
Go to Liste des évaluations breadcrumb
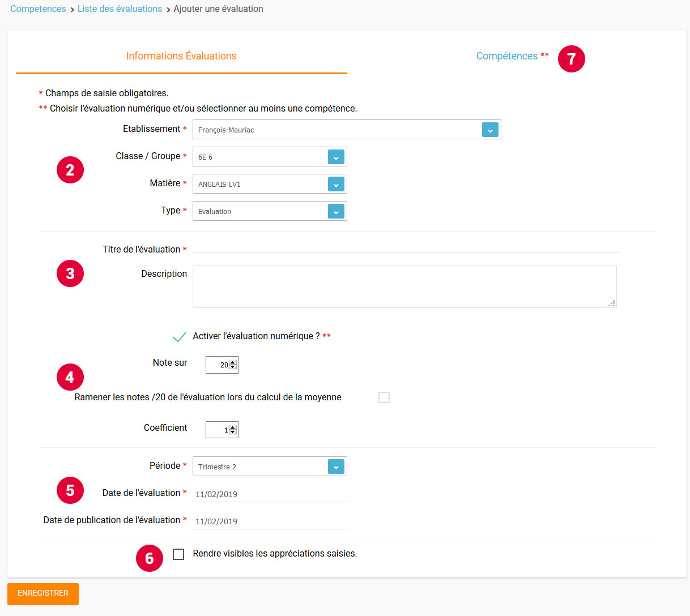[x=120, y=9]
